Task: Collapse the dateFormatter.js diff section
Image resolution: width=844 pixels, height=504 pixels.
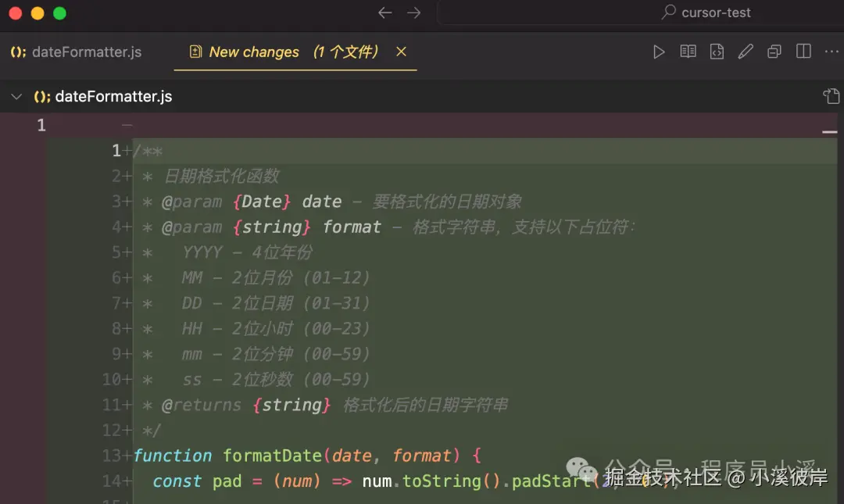Action: pos(16,97)
